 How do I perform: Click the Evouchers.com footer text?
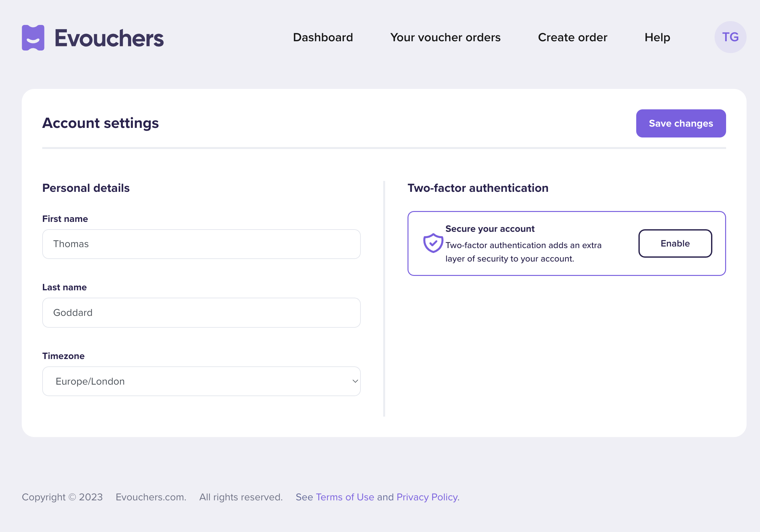point(151,497)
